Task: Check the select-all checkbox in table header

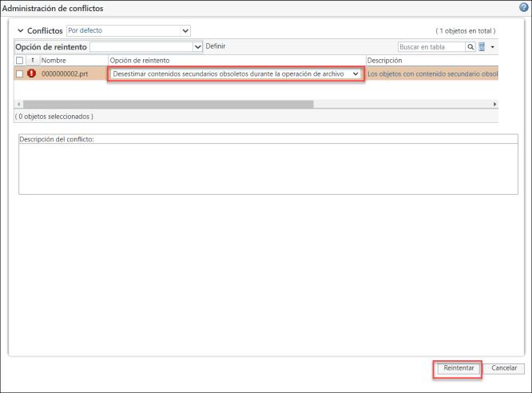Action: [20, 61]
